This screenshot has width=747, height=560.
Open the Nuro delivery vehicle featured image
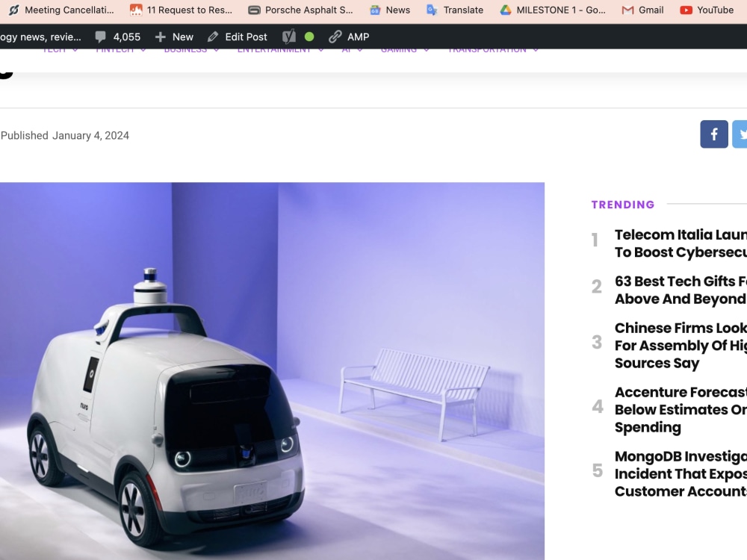pyautogui.click(x=272, y=371)
